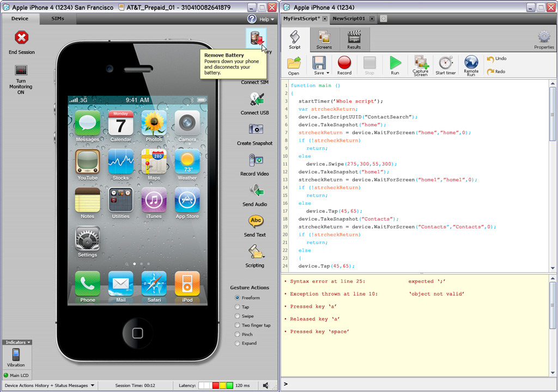Viewport: 558px width, 392px height.
Task: Select the Swipe gesture radio button
Action: 238,316
